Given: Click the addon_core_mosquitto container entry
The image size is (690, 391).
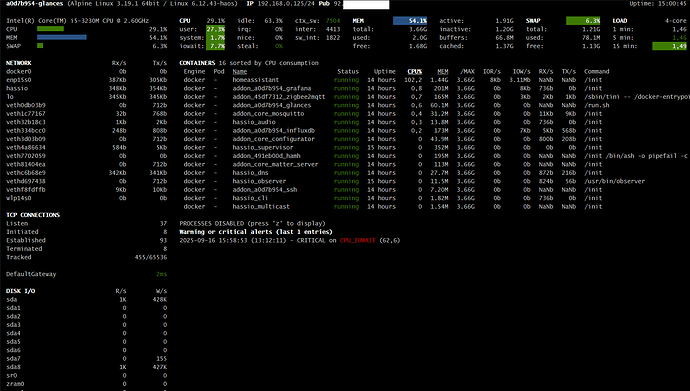Looking at the screenshot, I should [268, 113].
